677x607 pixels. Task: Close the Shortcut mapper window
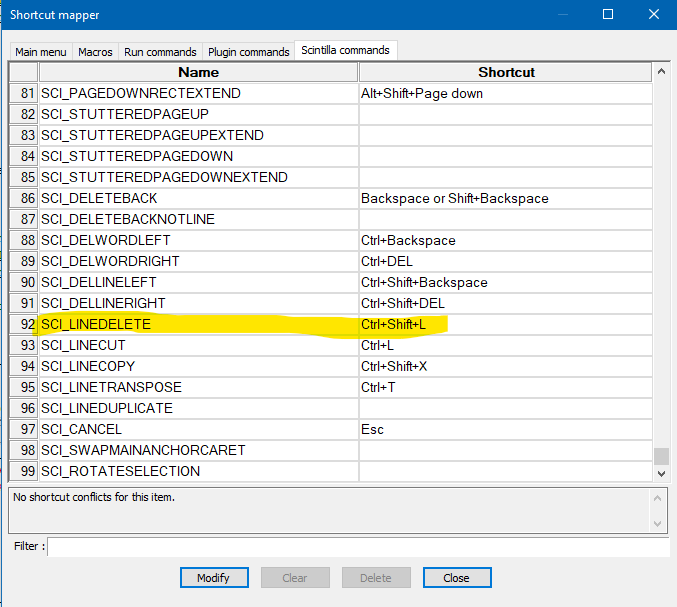coord(654,14)
